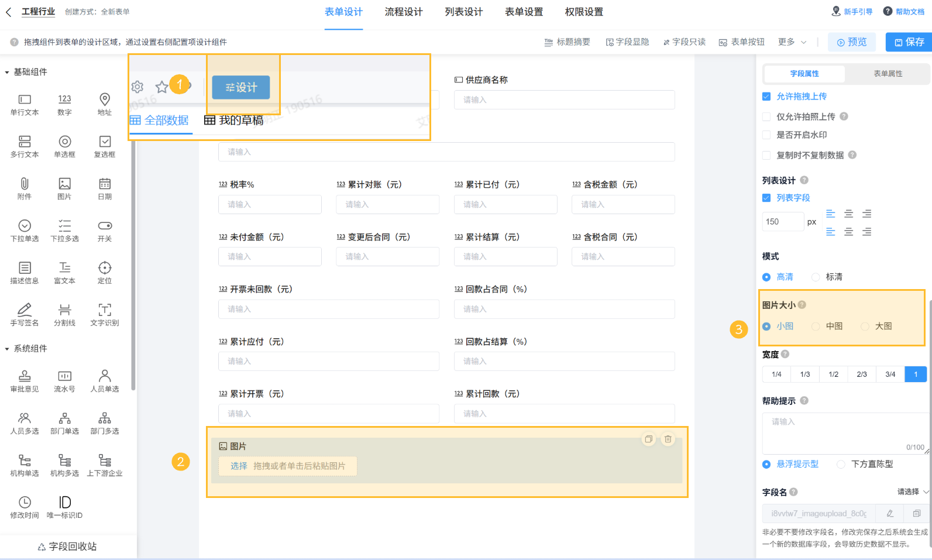
Task: Collapse the 基础组件 section
Action: coord(7,72)
